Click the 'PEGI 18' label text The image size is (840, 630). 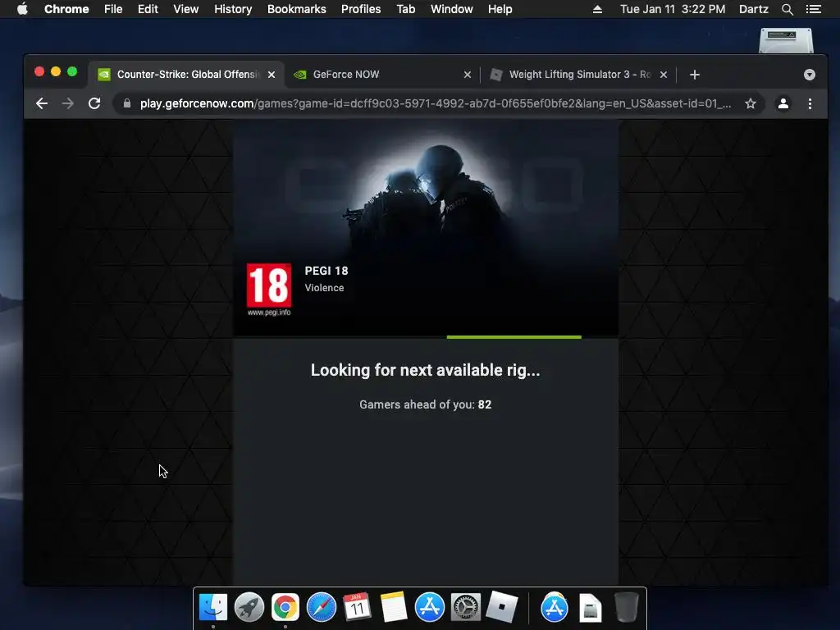(326, 271)
